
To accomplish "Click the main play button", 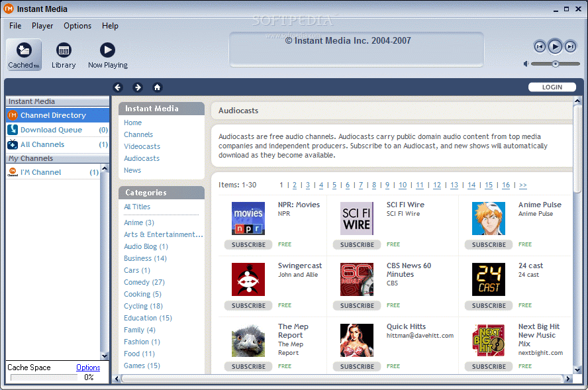I will coord(555,46).
